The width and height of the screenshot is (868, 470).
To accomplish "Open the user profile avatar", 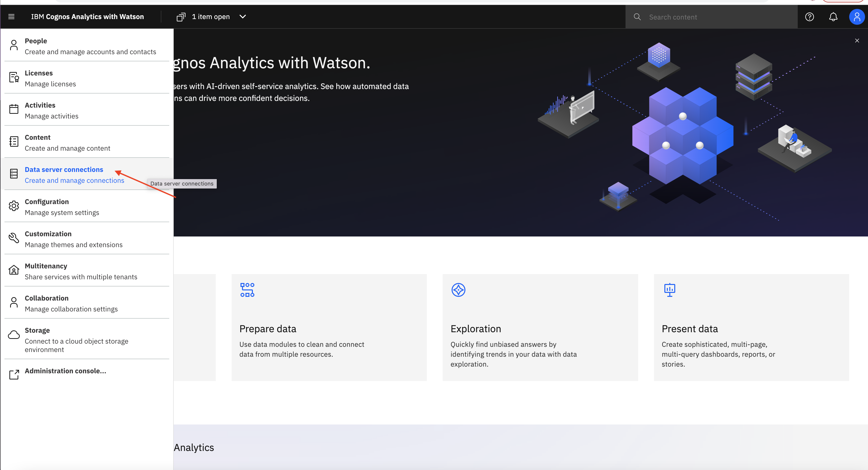I will [x=857, y=17].
